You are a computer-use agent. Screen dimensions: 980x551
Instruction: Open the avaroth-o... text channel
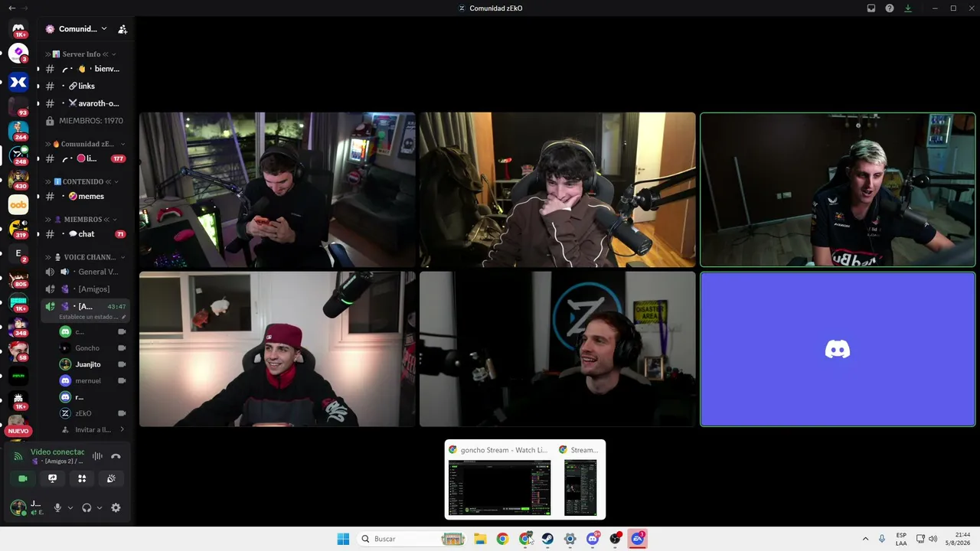click(x=85, y=103)
